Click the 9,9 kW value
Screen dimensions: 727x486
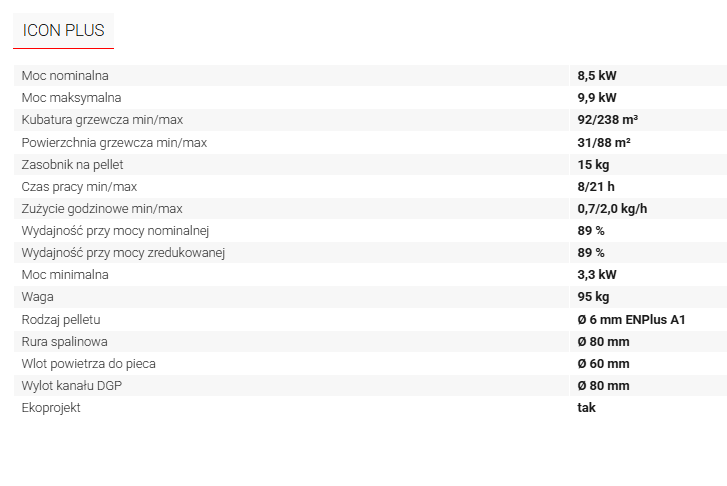[597, 98]
